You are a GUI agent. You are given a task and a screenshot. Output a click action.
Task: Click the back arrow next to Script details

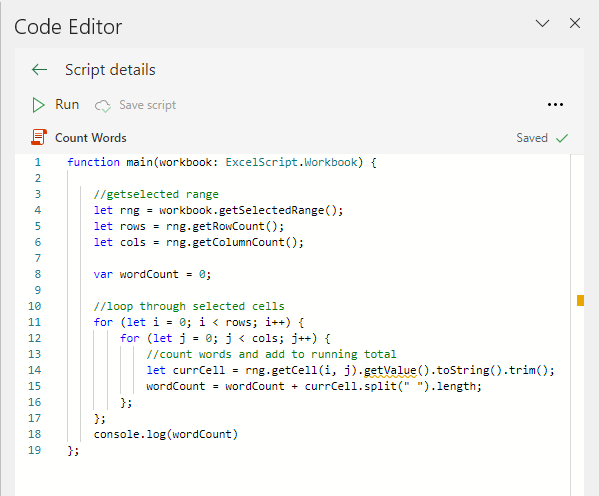tap(39, 70)
